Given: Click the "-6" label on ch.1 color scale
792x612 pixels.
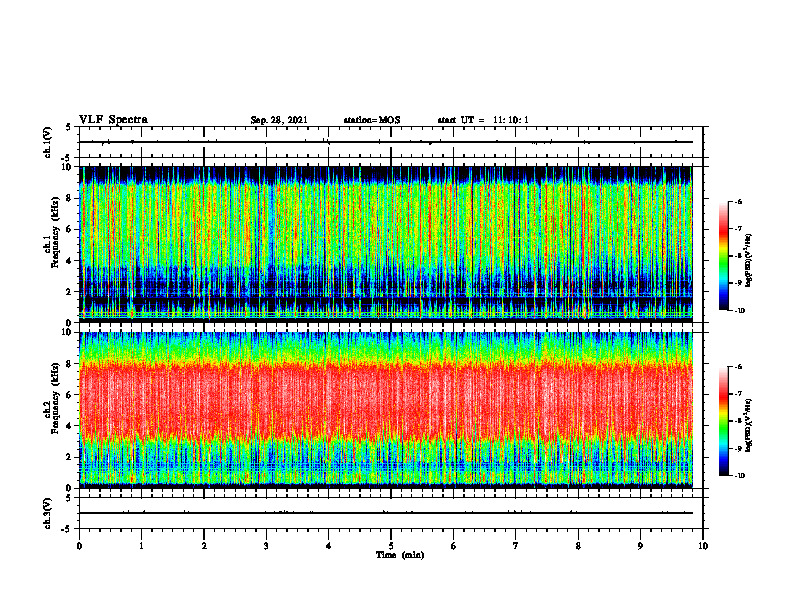Looking at the screenshot, I should [739, 202].
